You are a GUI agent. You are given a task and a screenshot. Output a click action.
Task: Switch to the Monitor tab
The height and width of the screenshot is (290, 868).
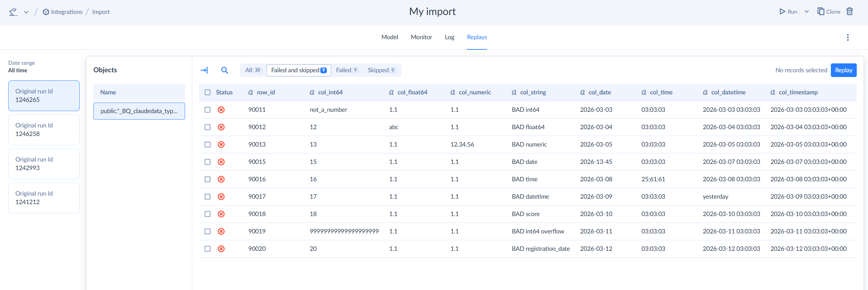421,37
